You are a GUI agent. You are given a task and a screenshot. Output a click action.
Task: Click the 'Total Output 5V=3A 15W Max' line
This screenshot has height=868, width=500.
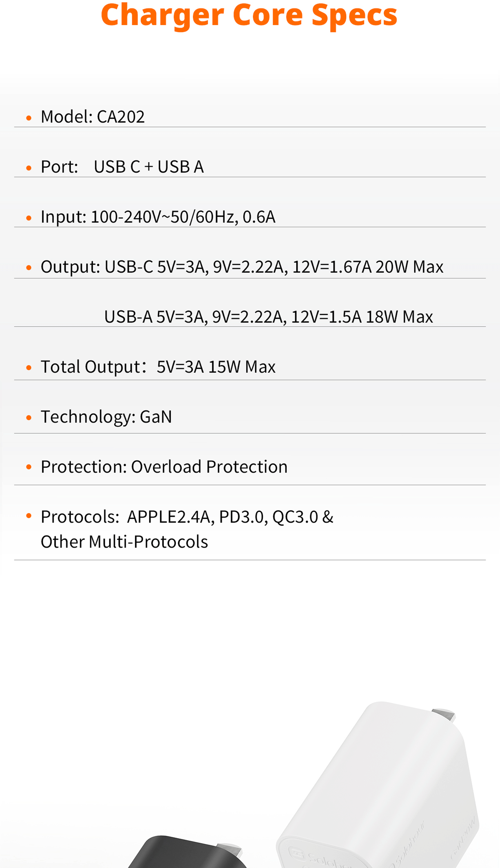tap(158, 367)
